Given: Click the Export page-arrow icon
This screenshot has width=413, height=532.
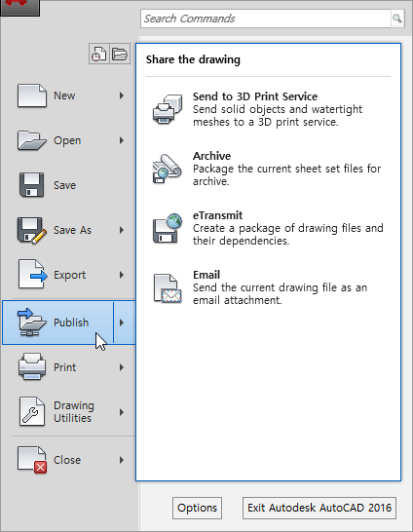Looking at the screenshot, I should (32, 274).
